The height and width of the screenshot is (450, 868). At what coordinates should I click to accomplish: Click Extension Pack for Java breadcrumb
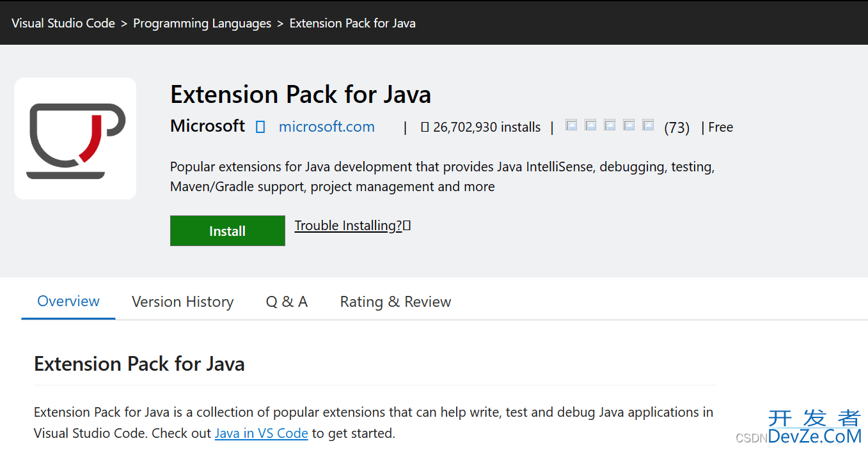tap(352, 23)
